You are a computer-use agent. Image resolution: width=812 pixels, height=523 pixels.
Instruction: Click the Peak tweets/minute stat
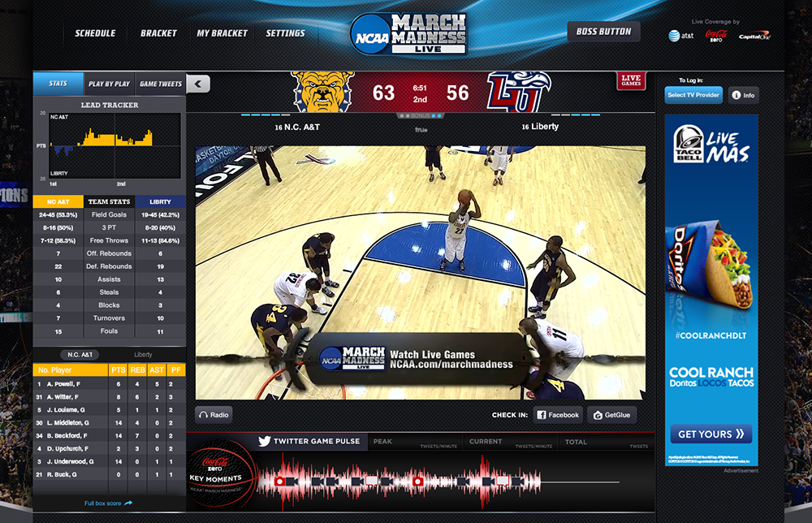414,442
